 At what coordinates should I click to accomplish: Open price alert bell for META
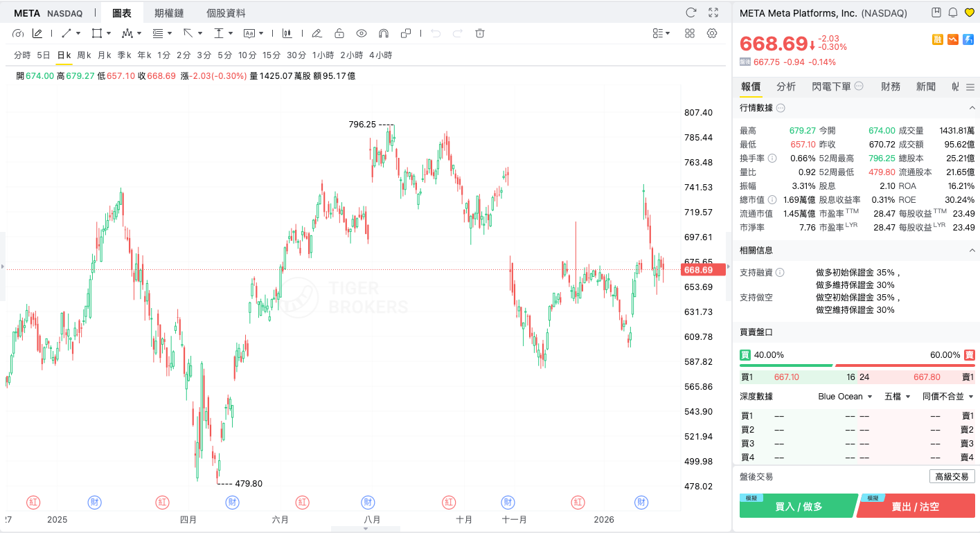pos(953,12)
